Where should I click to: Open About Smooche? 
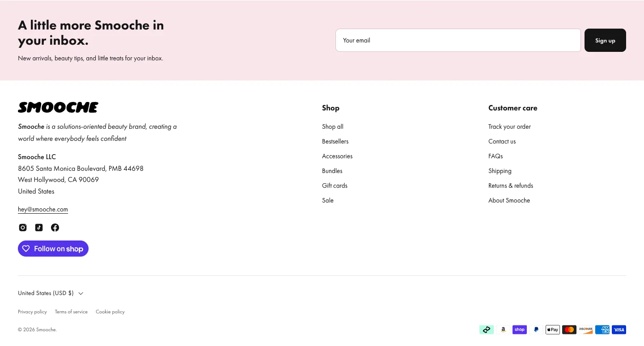[509, 200]
